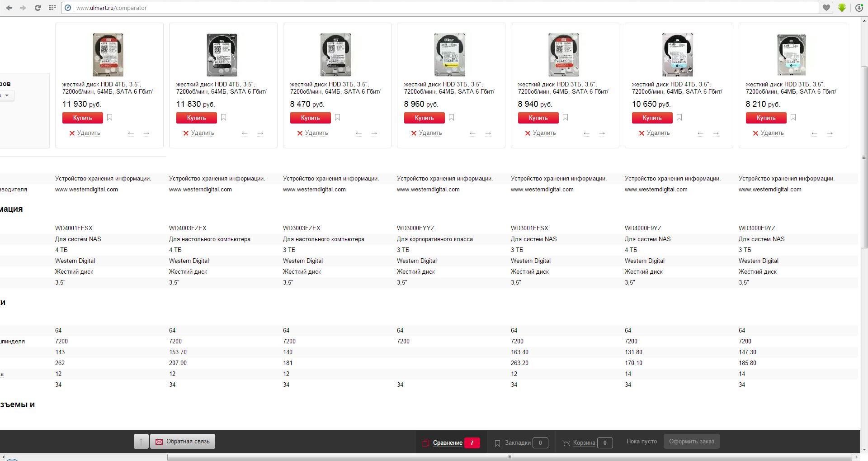The image size is (868, 461).
Task: Buy the drive priced 8 210 руб.
Action: (766, 118)
